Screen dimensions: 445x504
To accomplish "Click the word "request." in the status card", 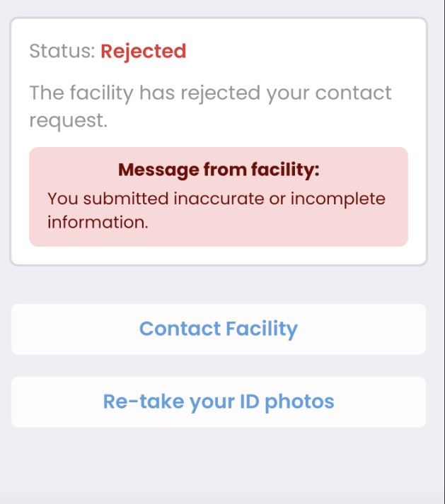I will click(68, 121).
